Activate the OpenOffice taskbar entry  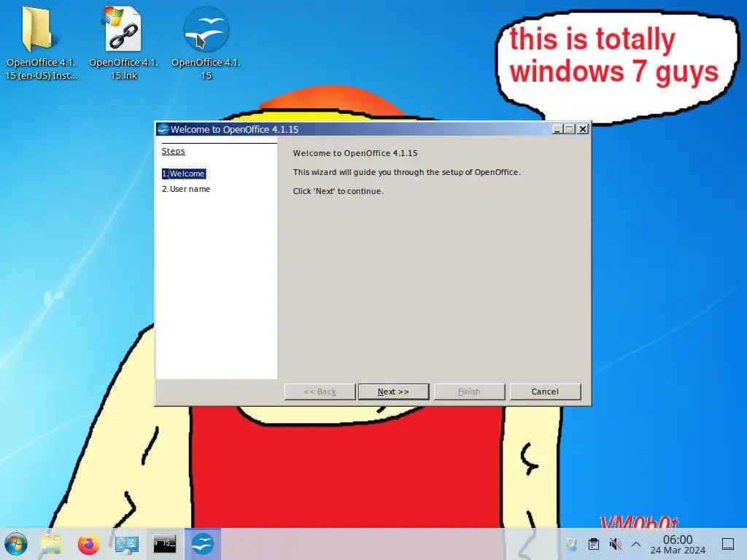[203, 544]
